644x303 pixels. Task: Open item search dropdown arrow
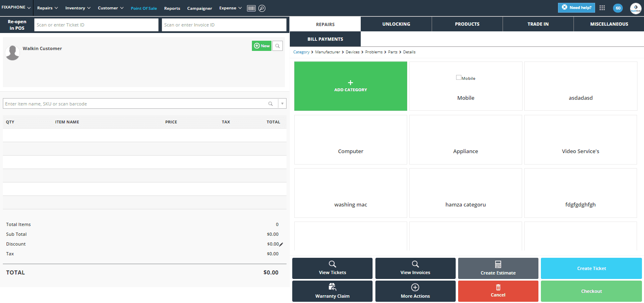(x=282, y=104)
